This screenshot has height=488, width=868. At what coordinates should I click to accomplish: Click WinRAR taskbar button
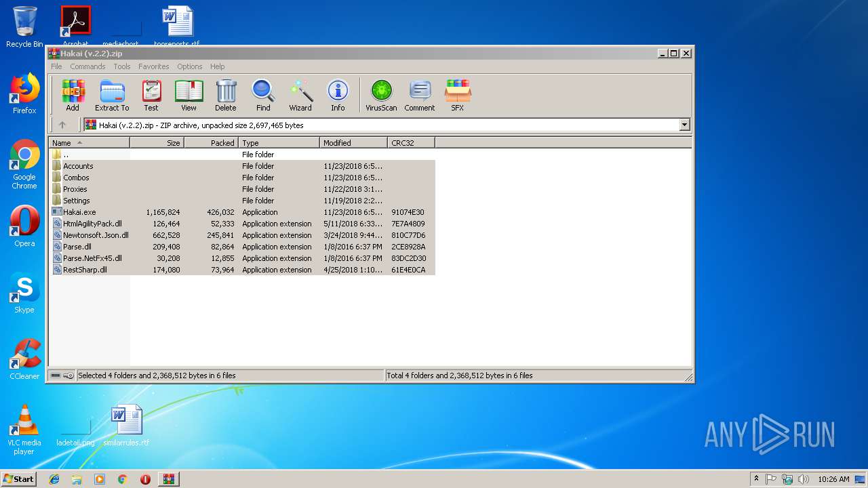pos(168,479)
